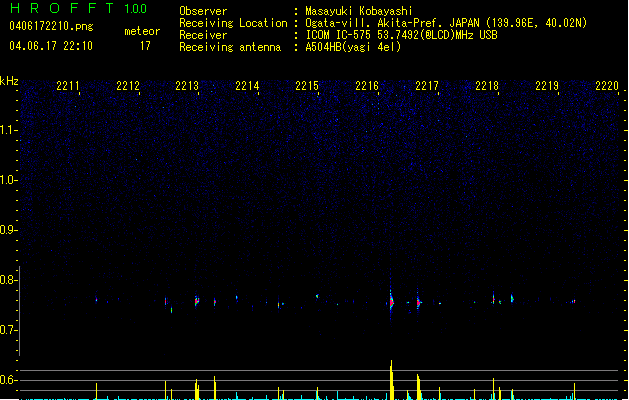Click the timestamp 04.06.17 22:10
Screen dimensions: 629x400
(51, 46)
